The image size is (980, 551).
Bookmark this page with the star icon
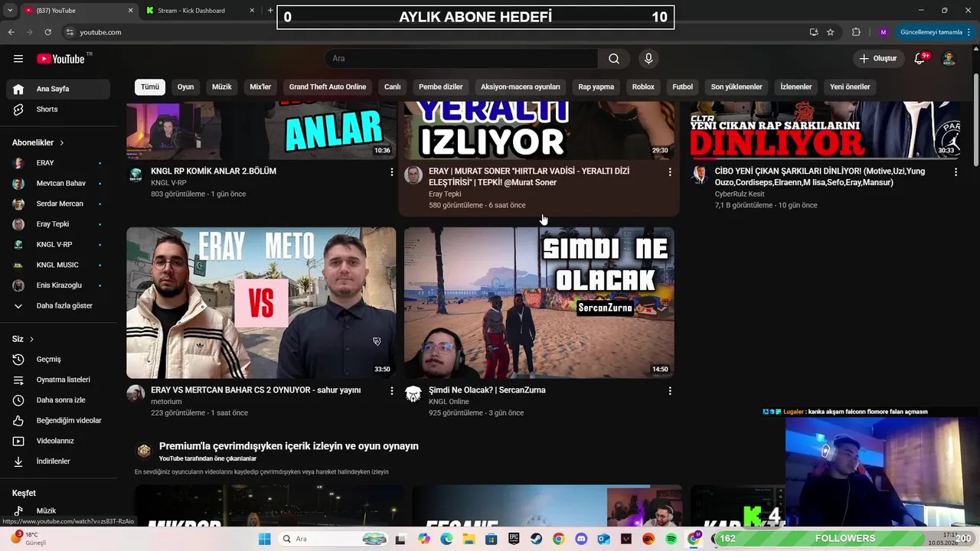830,32
